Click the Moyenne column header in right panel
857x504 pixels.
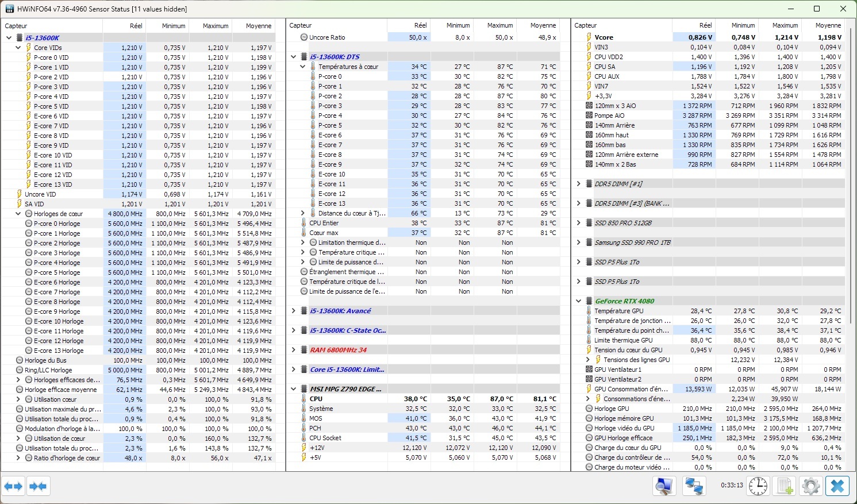click(828, 25)
